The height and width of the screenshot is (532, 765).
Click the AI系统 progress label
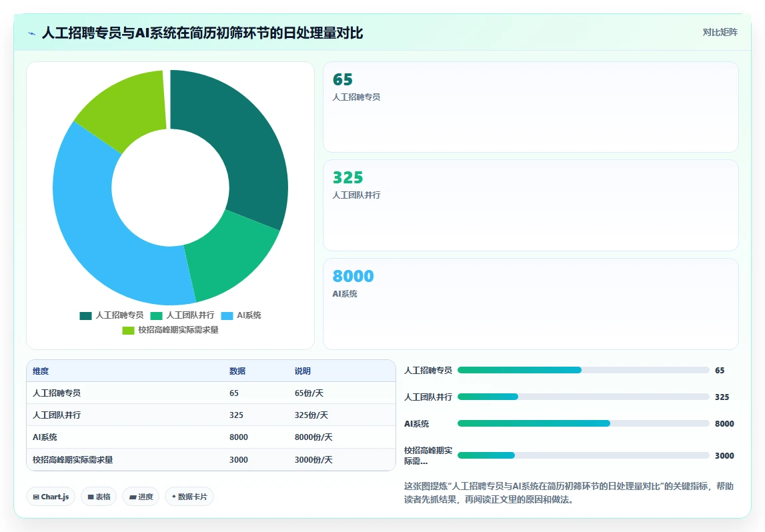point(416,424)
